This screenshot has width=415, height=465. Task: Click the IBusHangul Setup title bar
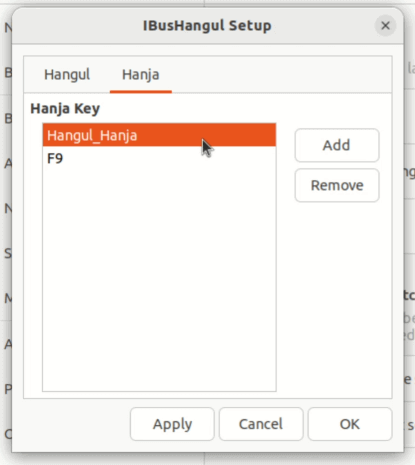coord(207,26)
